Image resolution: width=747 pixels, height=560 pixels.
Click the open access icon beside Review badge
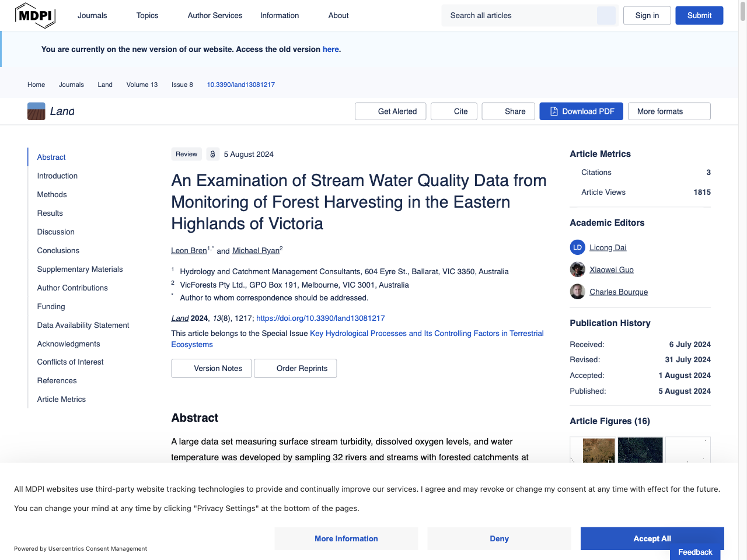212,154
